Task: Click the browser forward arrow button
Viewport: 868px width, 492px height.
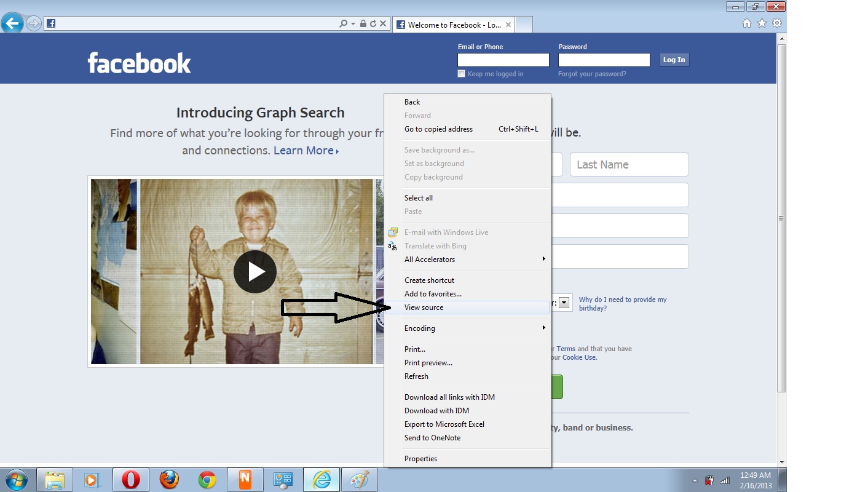Action: (34, 24)
